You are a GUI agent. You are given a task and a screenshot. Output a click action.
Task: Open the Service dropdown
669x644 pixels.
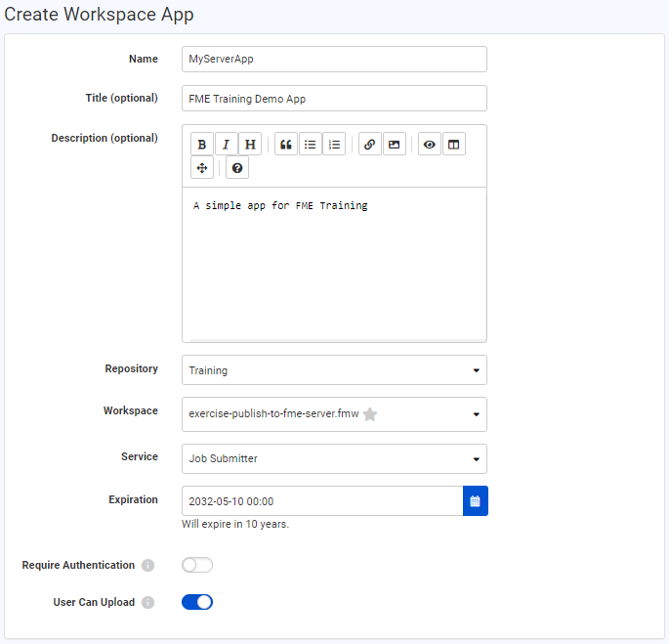(334, 458)
